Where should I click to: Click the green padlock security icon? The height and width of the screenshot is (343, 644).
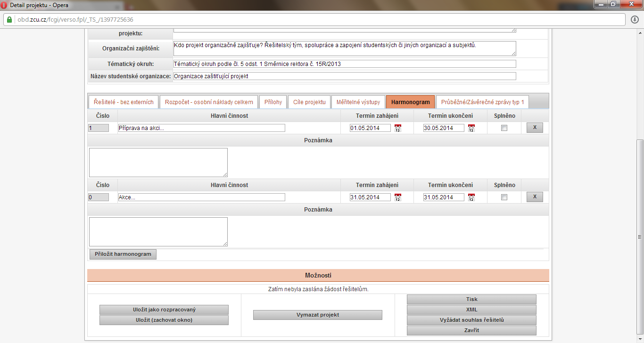point(9,20)
